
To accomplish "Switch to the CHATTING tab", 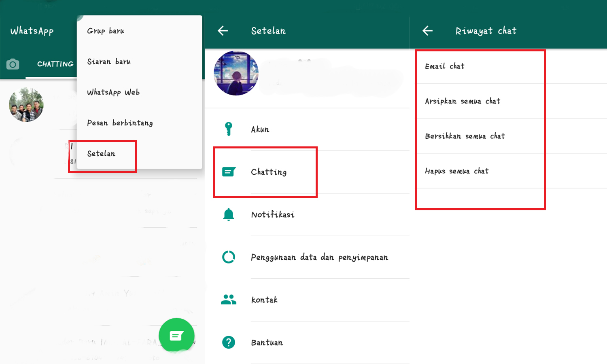I will click(x=55, y=64).
